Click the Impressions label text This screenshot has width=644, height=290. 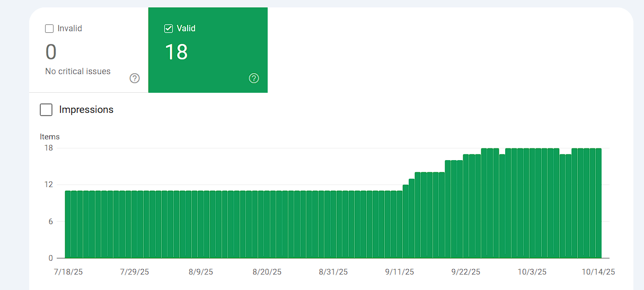click(86, 110)
